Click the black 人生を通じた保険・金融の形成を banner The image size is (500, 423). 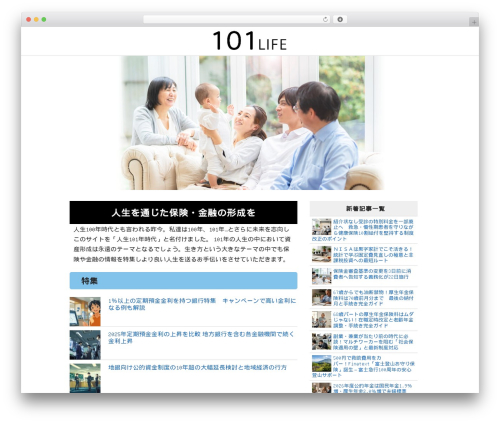(x=183, y=212)
